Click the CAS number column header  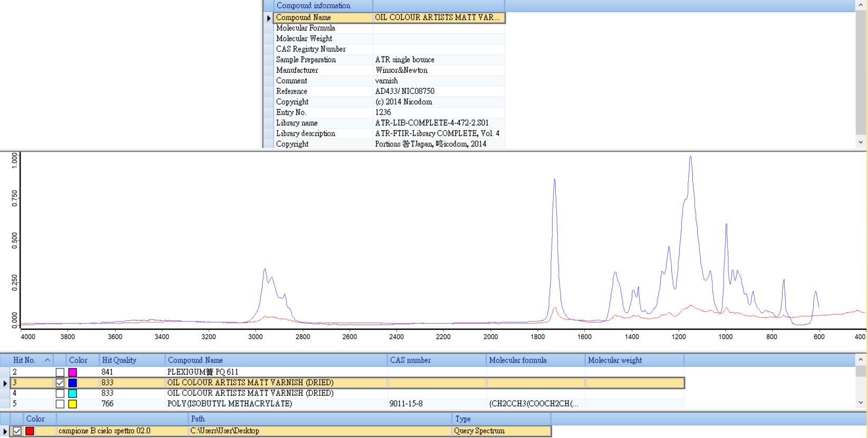click(x=437, y=361)
